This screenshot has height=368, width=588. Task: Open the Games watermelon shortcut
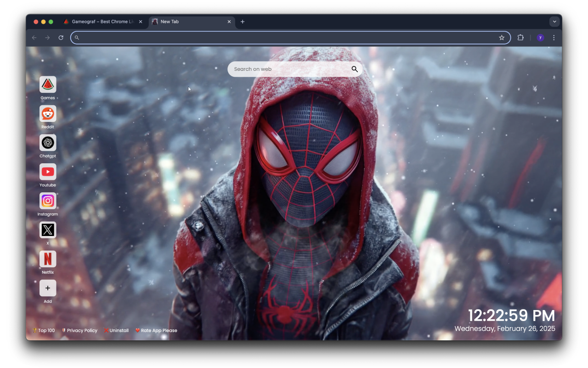click(48, 85)
